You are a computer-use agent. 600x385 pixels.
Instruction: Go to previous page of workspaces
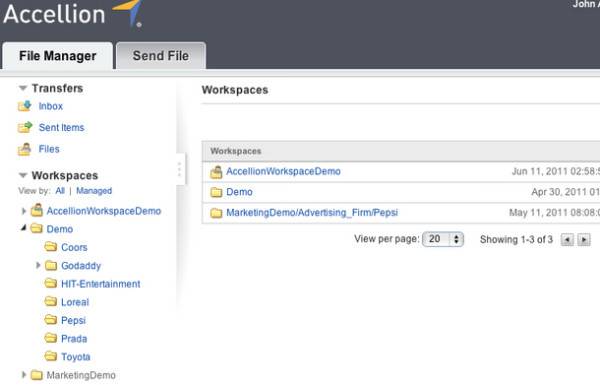567,240
